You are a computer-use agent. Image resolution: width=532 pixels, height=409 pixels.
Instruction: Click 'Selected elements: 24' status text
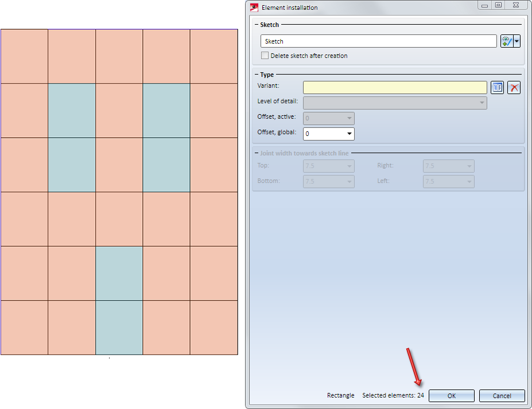tap(393, 395)
